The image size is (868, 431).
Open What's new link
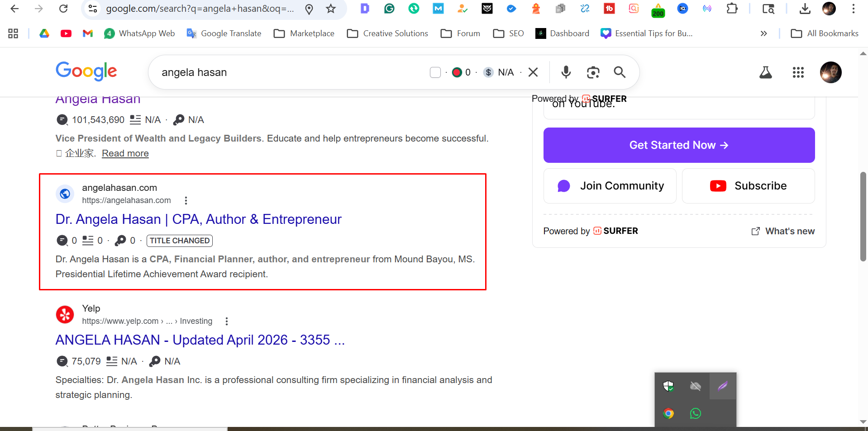(783, 231)
